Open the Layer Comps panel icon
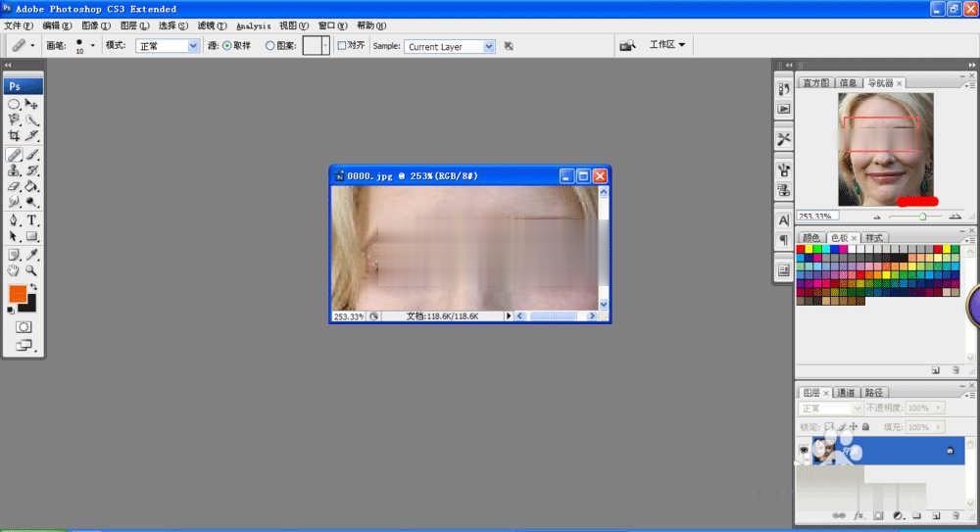This screenshot has width=980, height=532. tap(784, 270)
